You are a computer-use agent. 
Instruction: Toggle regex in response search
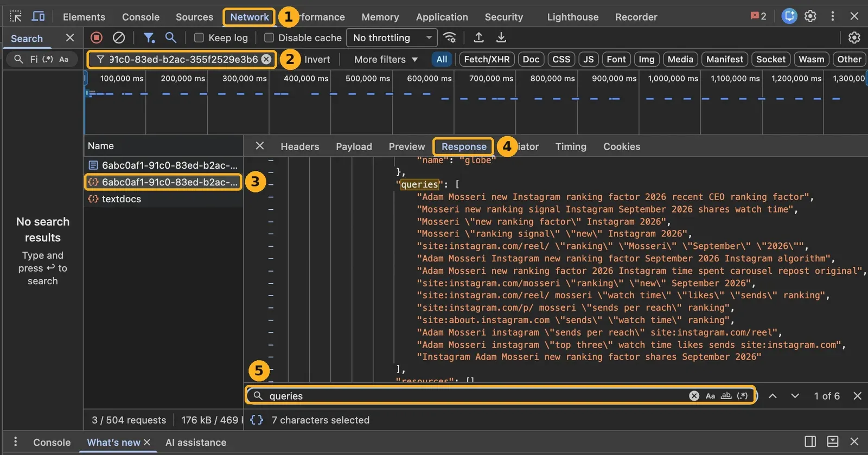point(743,396)
